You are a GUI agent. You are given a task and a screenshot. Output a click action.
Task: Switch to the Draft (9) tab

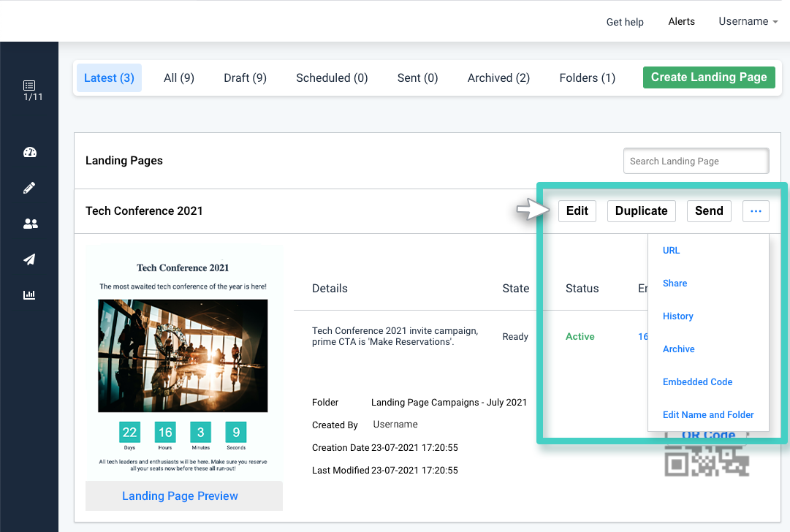(x=245, y=77)
